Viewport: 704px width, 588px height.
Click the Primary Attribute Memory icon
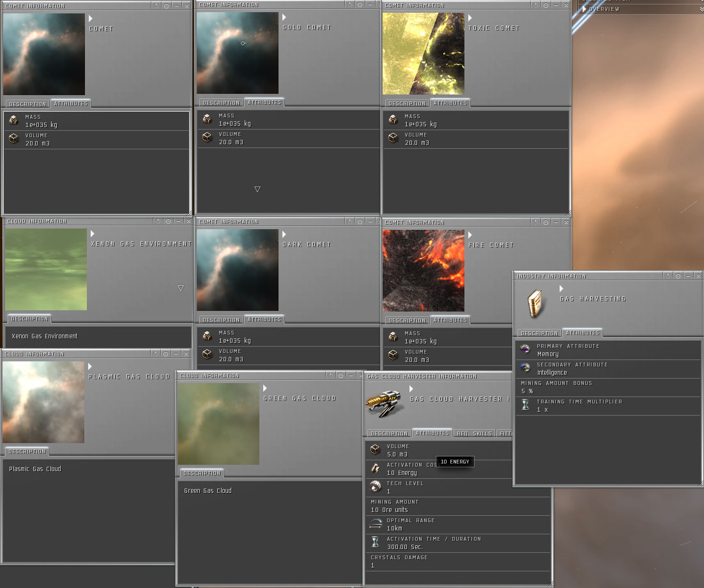tap(525, 349)
